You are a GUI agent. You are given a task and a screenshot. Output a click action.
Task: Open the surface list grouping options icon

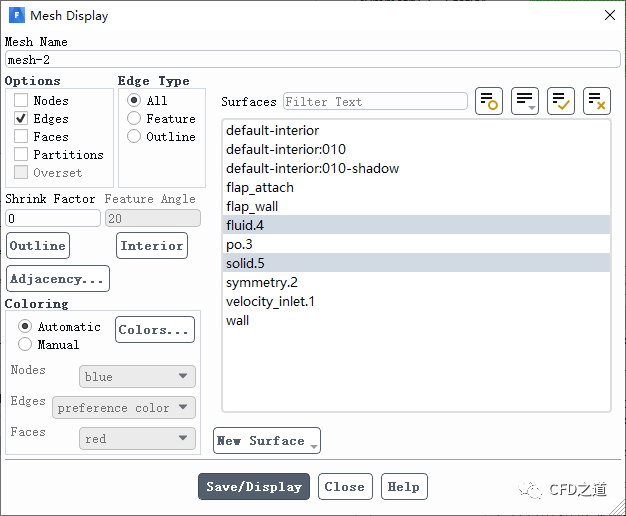tap(525, 101)
